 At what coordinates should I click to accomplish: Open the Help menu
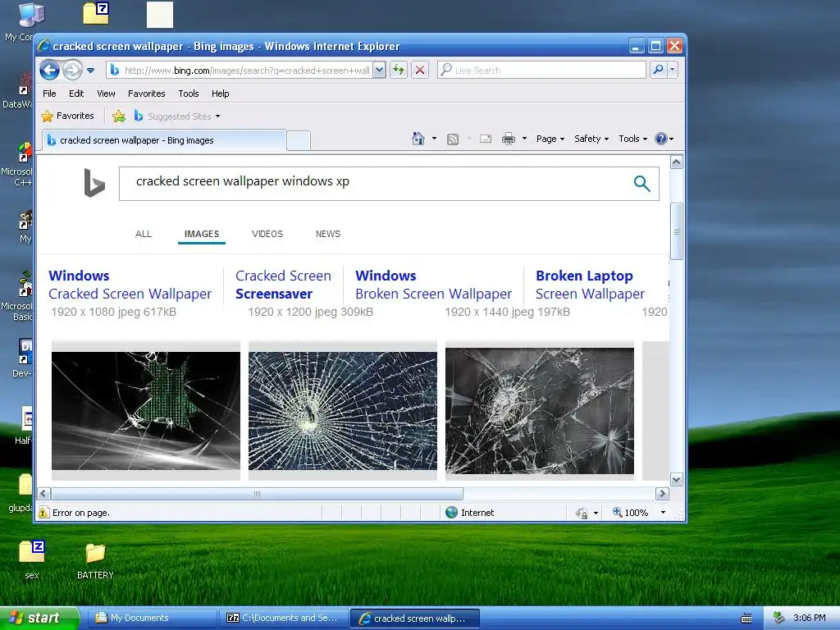click(x=220, y=94)
